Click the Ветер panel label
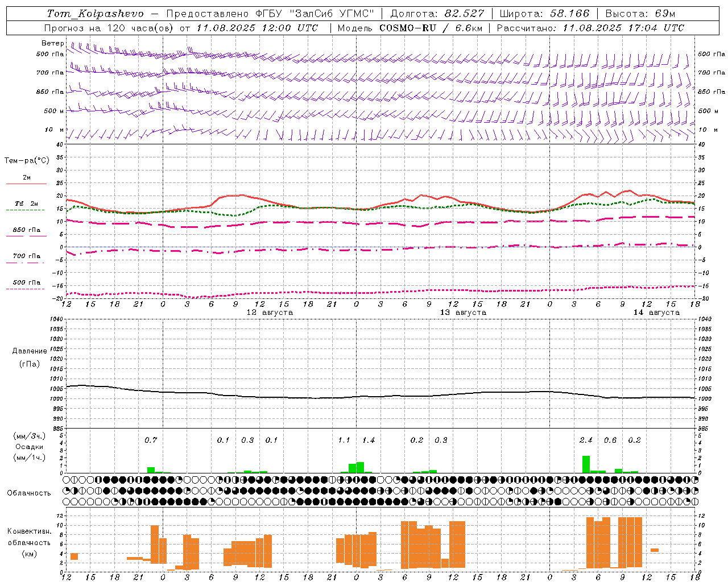The width and height of the screenshot is (728, 582). coord(52,43)
